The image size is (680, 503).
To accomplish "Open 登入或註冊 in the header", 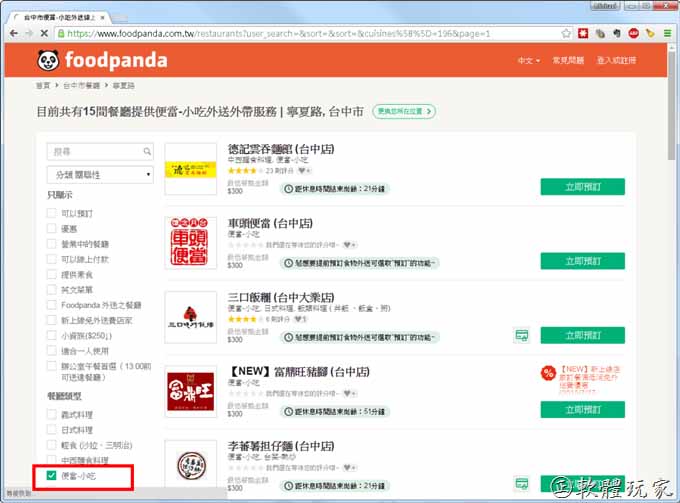I will point(616,60).
